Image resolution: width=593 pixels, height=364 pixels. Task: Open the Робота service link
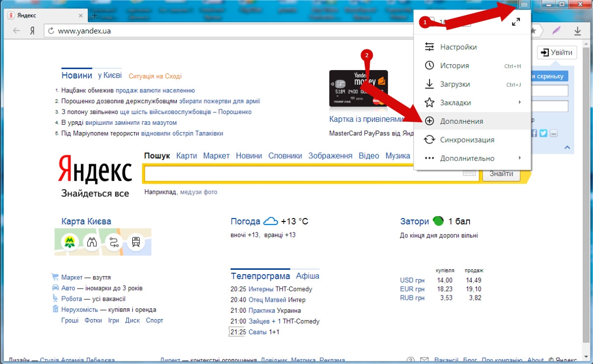coord(72,298)
